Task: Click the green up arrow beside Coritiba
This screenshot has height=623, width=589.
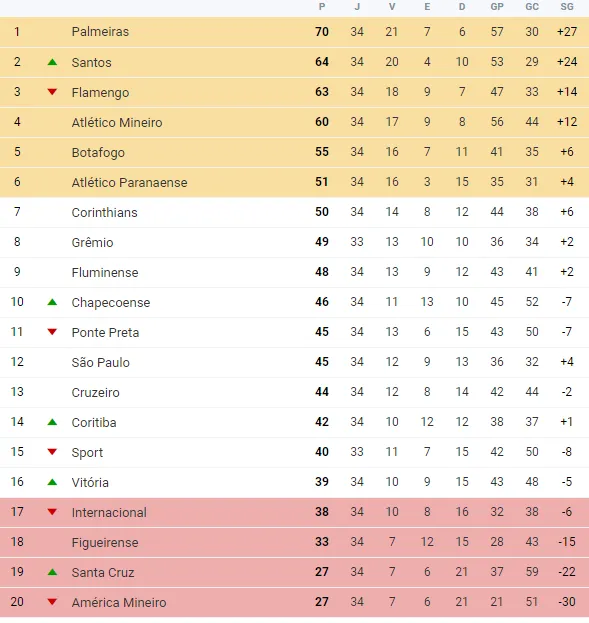Action: point(52,422)
